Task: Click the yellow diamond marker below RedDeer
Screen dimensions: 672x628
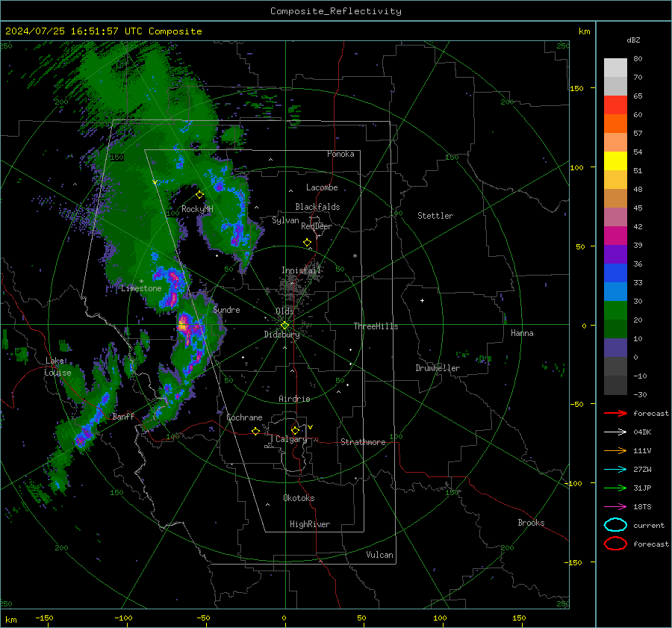Action: pyautogui.click(x=307, y=243)
